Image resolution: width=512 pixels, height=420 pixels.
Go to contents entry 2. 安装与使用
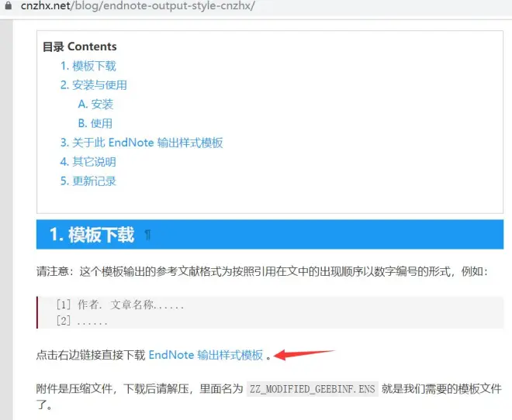(x=93, y=85)
